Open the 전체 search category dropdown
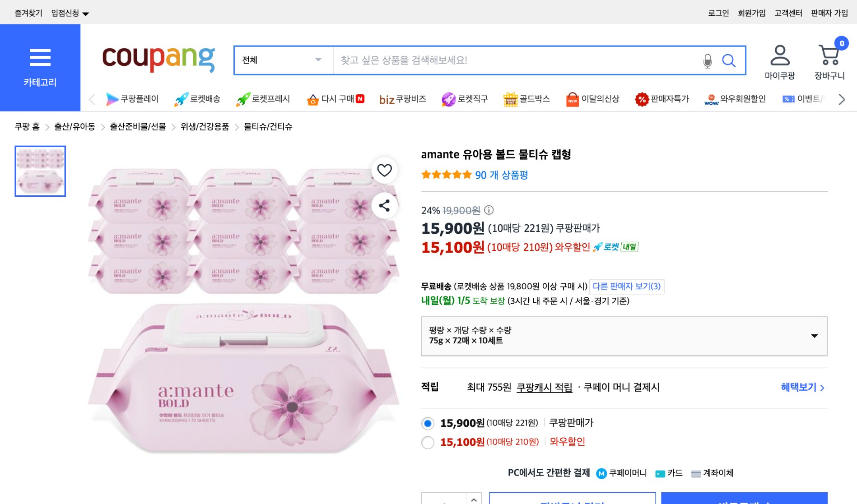 coord(282,60)
